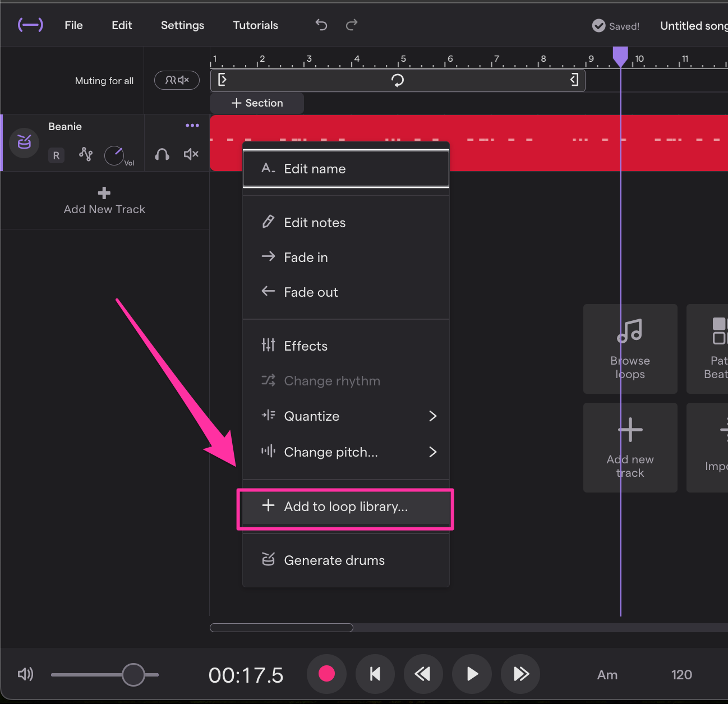
Task: Click the horizontal timeline scrollbar
Action: pyautogui.click(x=282, y=628)
